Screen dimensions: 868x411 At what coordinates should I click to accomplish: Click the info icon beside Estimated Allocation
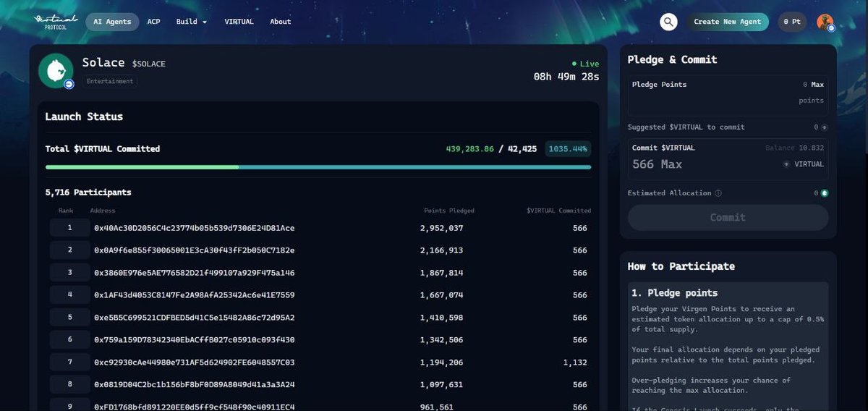pos(718,193)
